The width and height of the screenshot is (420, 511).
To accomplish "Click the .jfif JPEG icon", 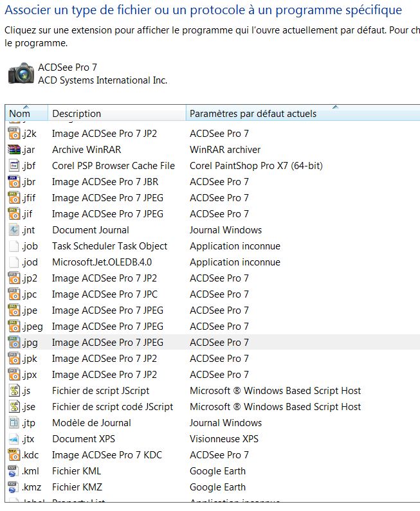I will pos(14,198).
